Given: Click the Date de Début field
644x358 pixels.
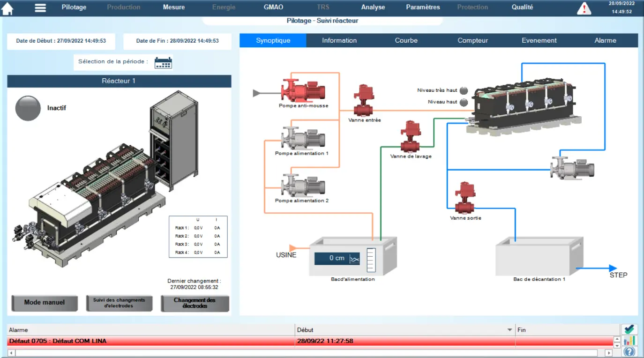Looking at the screenshot, I should point(61,41).
